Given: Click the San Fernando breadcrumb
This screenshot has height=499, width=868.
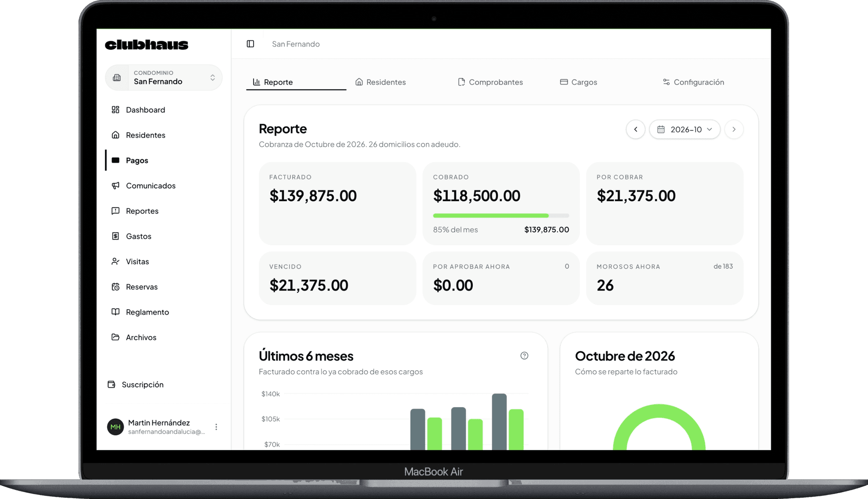Looking at the screenshot, I should coord(296,44).
